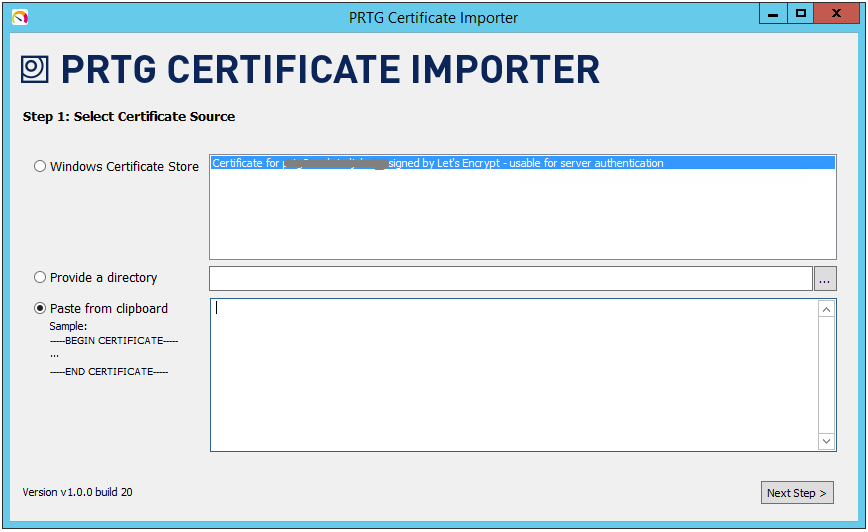Select the Let's Encrypt certificate list entry

pyautogui.click(x=523, y=163)
